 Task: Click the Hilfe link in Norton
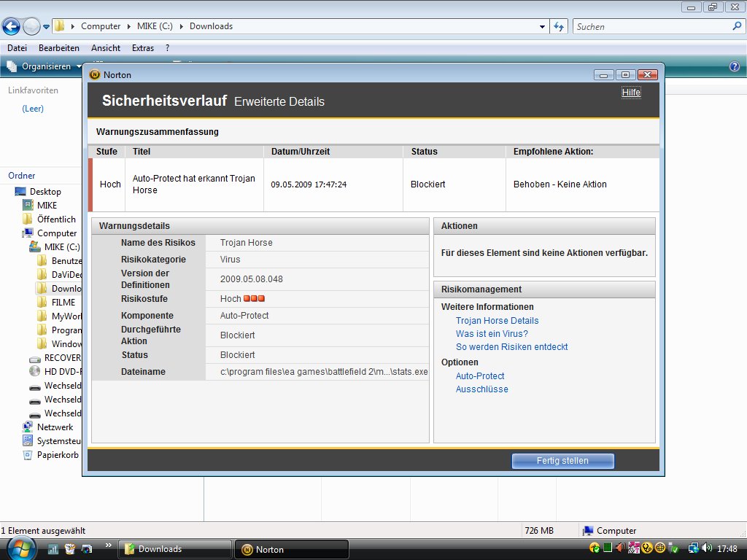(631, 93)
